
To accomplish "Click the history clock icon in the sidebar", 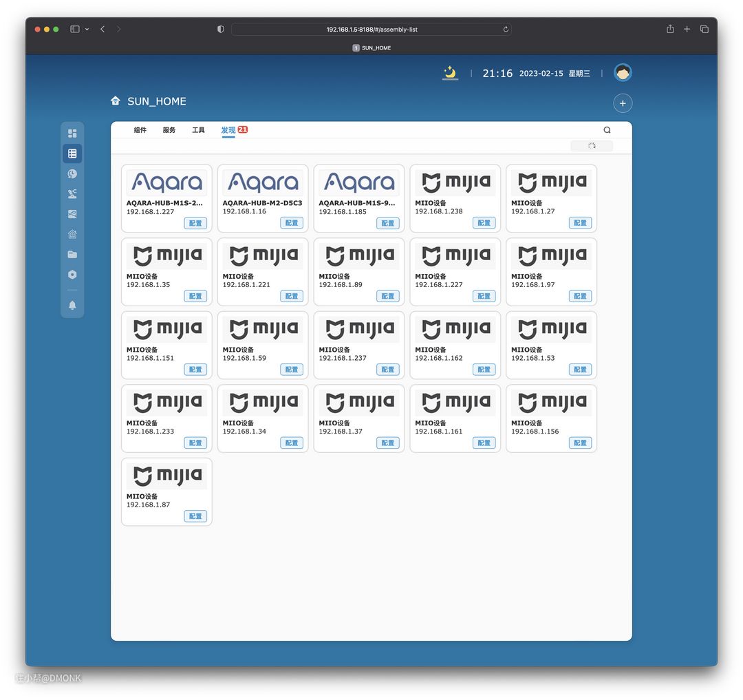I will (72, 174).
